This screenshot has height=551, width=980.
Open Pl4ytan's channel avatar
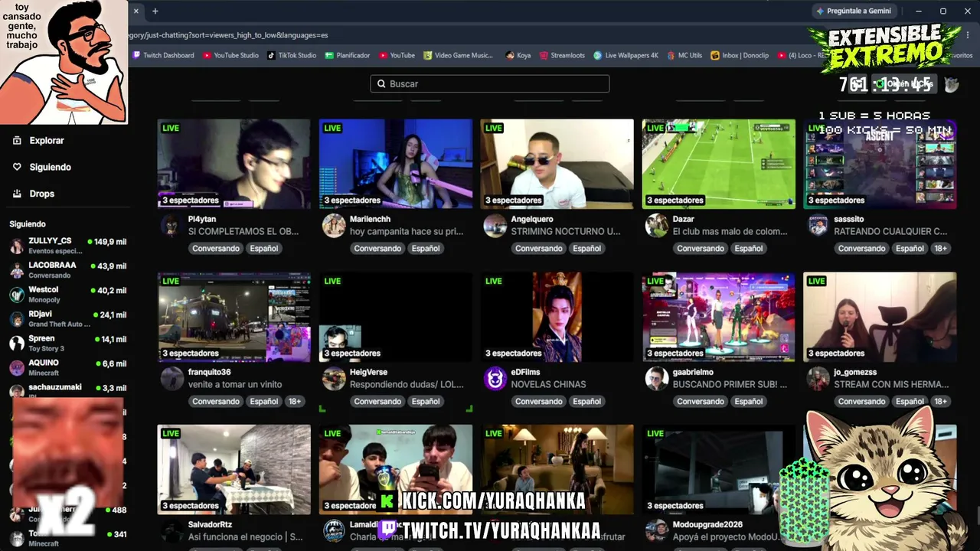tap(171, 225)
